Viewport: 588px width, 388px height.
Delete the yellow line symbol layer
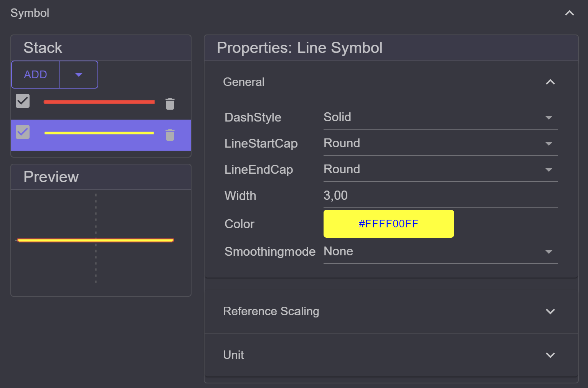(170, 135)
